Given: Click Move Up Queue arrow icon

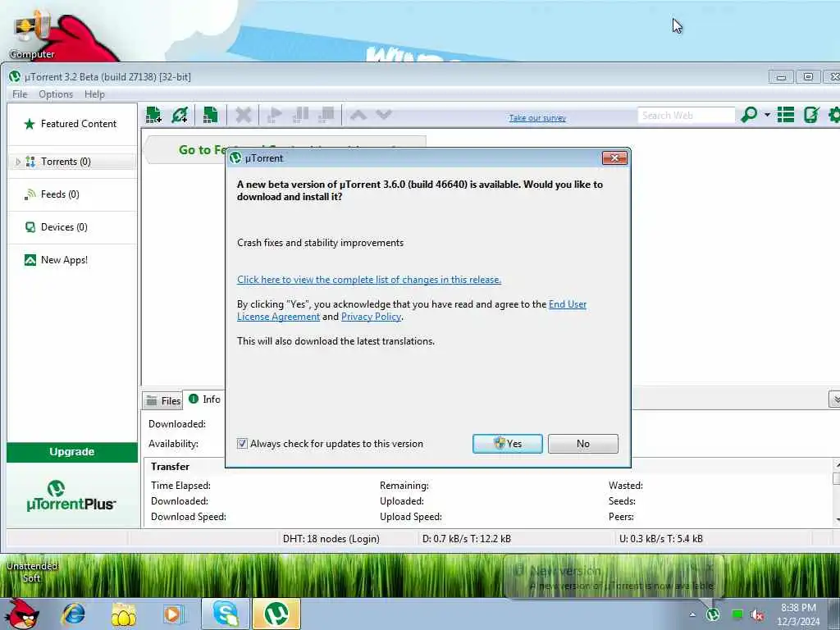Looking at the screenshot, I should click(x=358, y=115).
